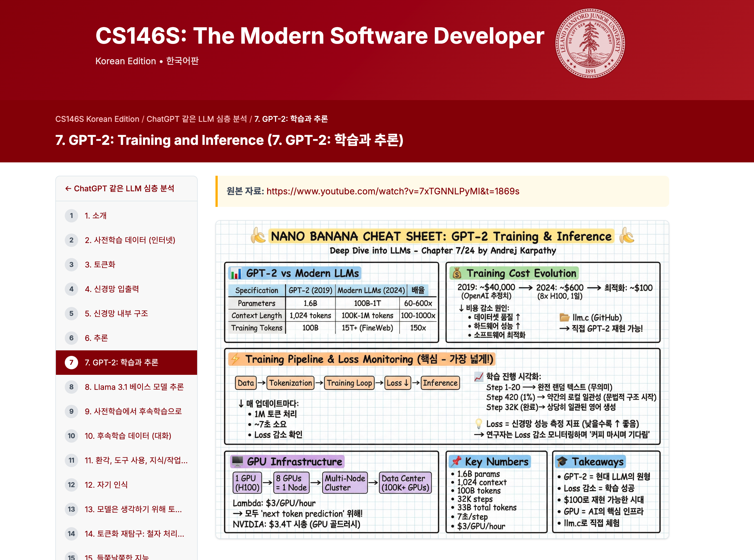754x560 pixels.
Task: Click the breadcrumb's current page "7. GPT-2: 학습과 추론"
Action: click(x=291, y=119)
